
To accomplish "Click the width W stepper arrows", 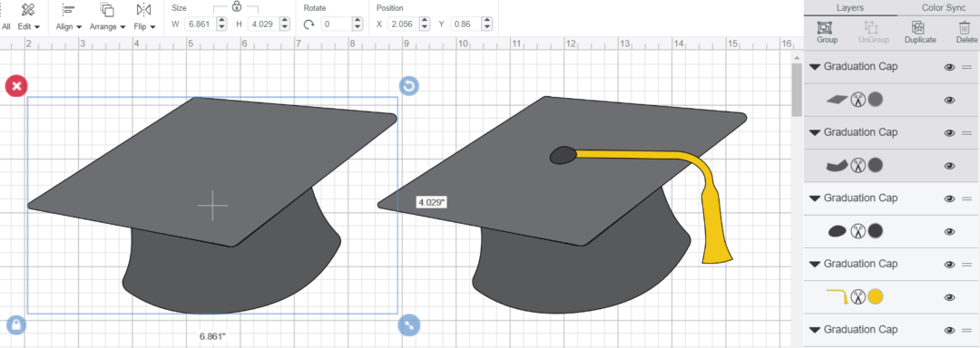I will (222, 24).
